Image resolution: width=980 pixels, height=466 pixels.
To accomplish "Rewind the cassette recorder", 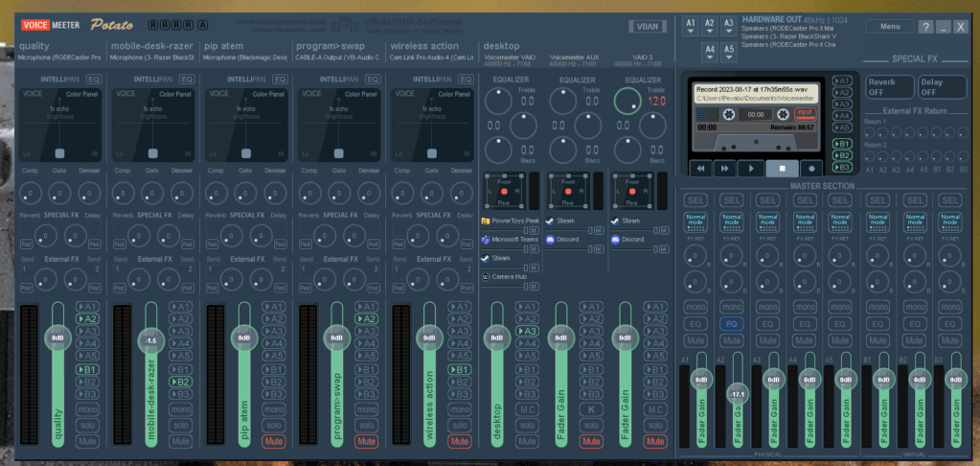I will click(701, 168).
